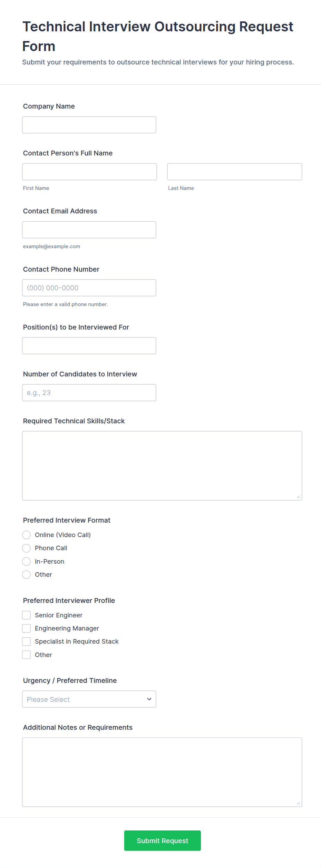Focus the Contact Email Address field

[x=89, y=230]
